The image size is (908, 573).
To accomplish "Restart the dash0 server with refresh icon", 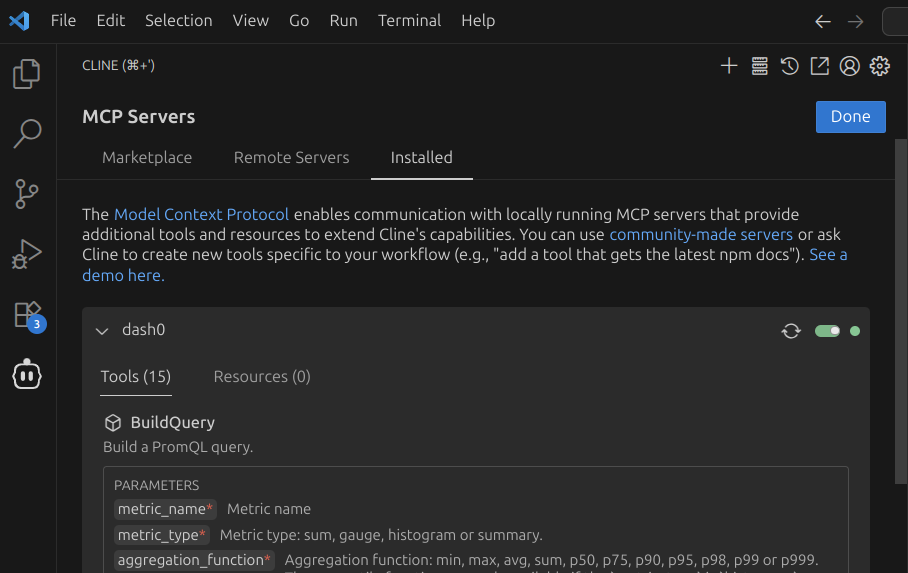I will [791, 331].
